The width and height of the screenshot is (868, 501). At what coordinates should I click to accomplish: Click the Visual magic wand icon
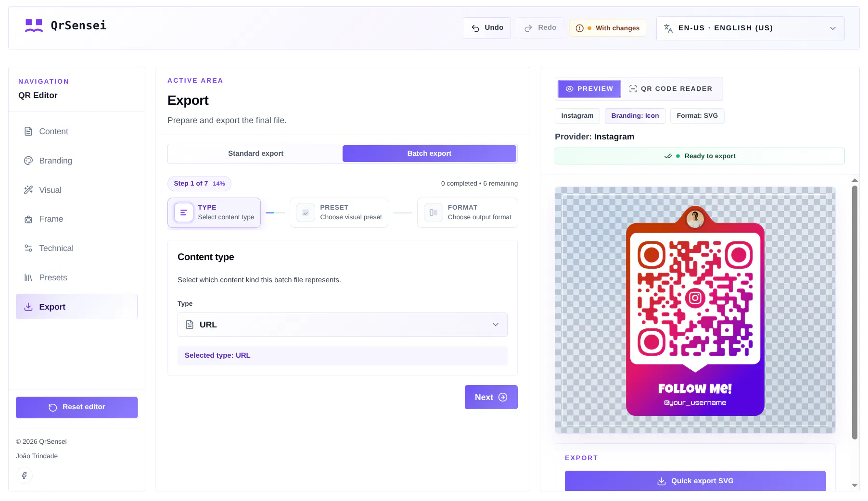point(28,190)
